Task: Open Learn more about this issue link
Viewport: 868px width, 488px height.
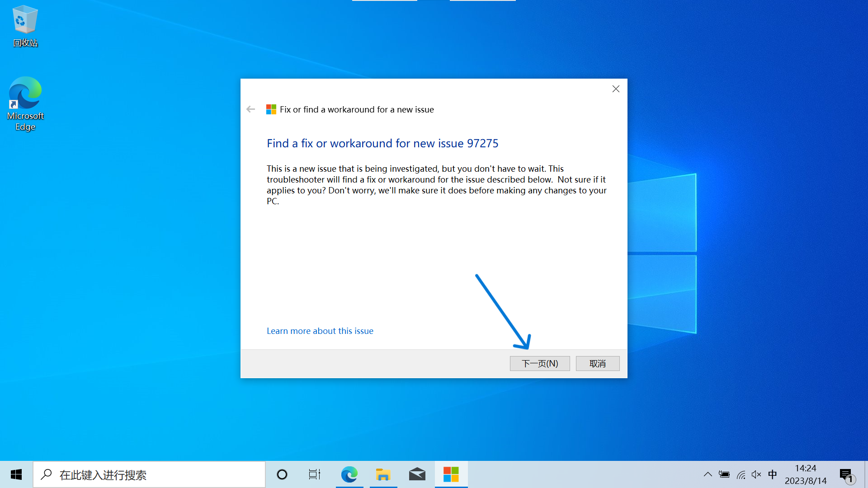Action: tap(320, 331)
